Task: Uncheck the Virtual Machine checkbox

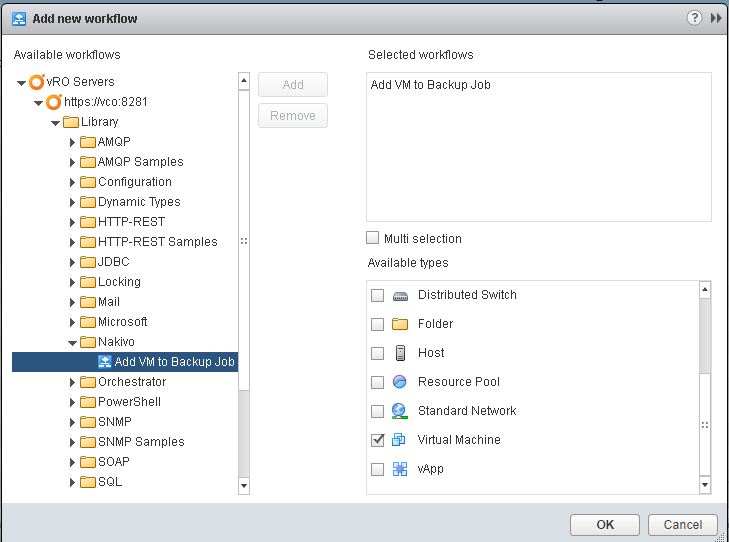Action: [x=378, y=440]
